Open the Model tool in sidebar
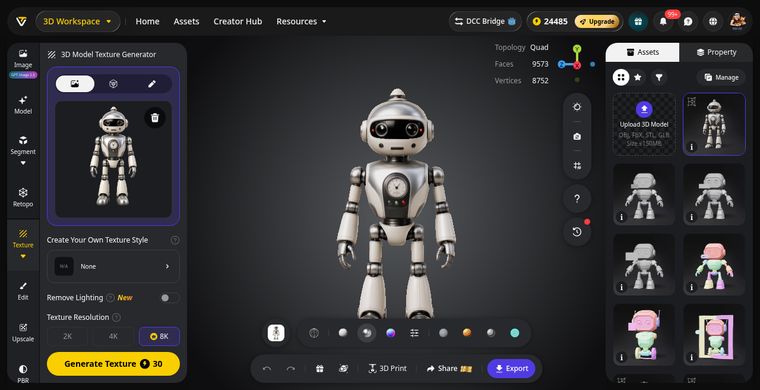This screenshot has height=390, width=760. [x=23, y=105]
